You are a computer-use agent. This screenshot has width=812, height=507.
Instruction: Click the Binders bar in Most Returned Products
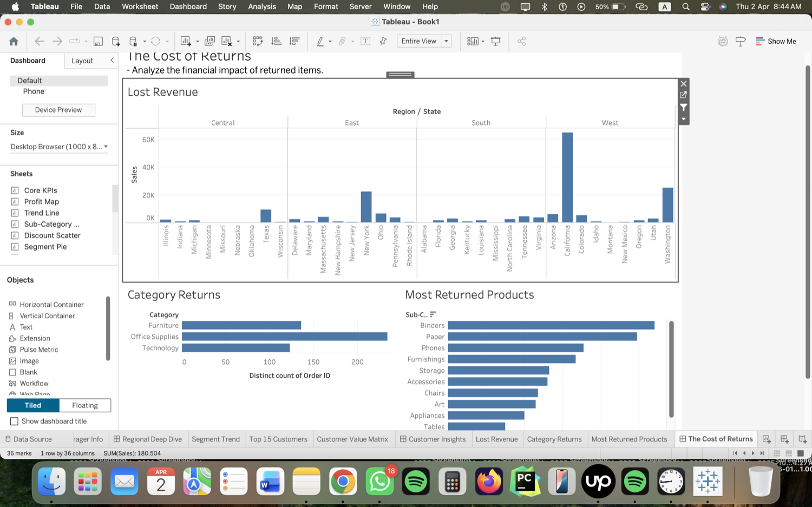(x=551, y=325)
